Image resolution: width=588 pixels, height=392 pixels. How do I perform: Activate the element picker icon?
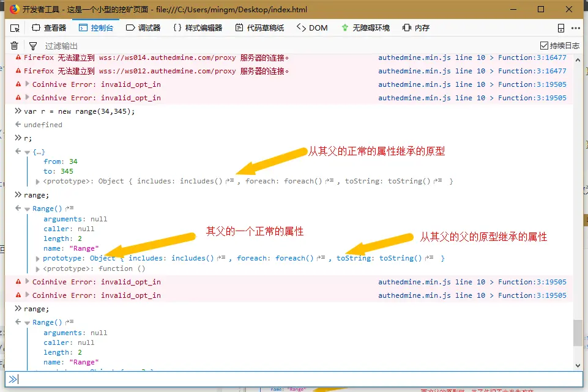(15, 28)
